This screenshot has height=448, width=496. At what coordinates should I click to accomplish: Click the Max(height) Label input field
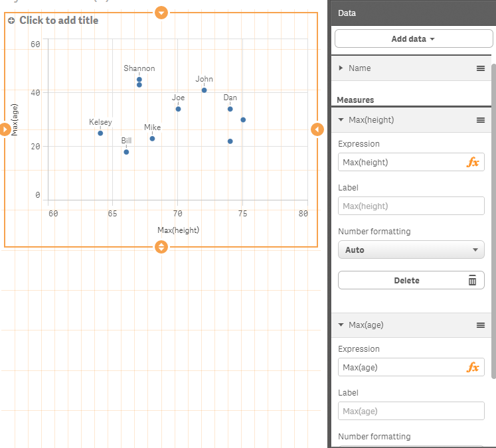(x=411, y=206)
